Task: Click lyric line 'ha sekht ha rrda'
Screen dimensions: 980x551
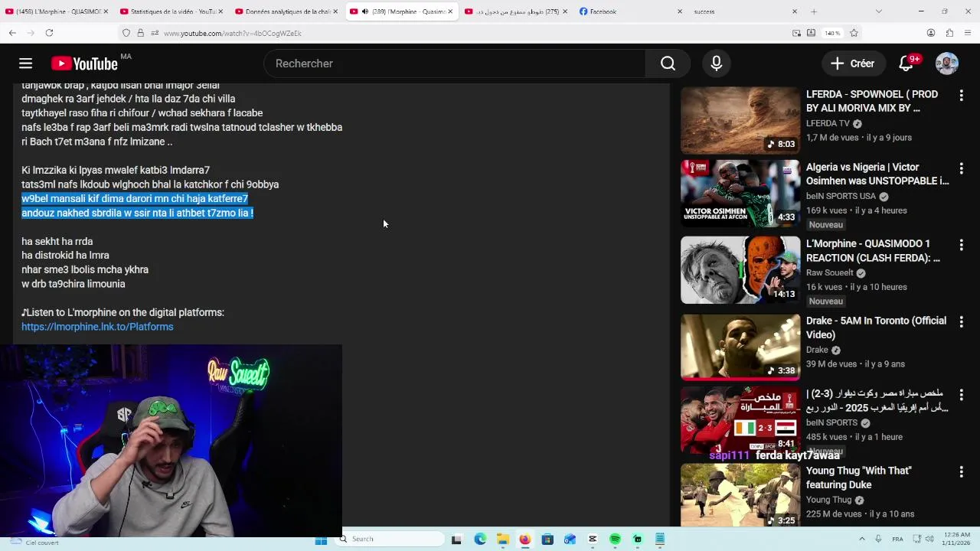Action: pos(57,241)
